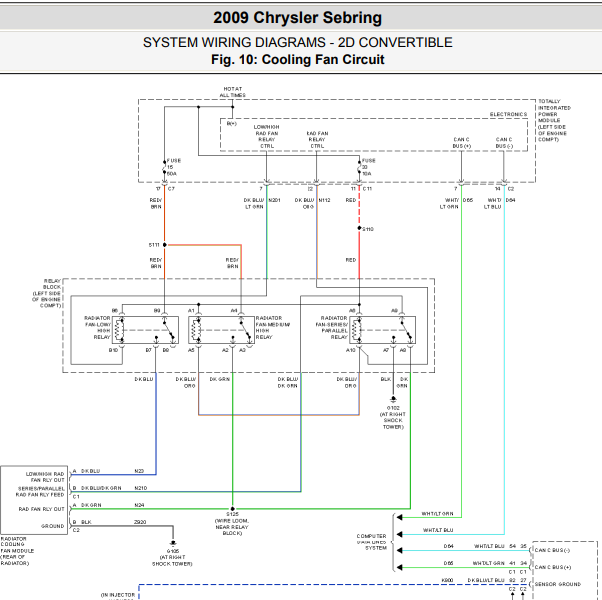Select "SERIES/PARALLEL RAD FAN RLY FEED" pin label
This screenshot has width=602, height=600.
click(40, 492)
